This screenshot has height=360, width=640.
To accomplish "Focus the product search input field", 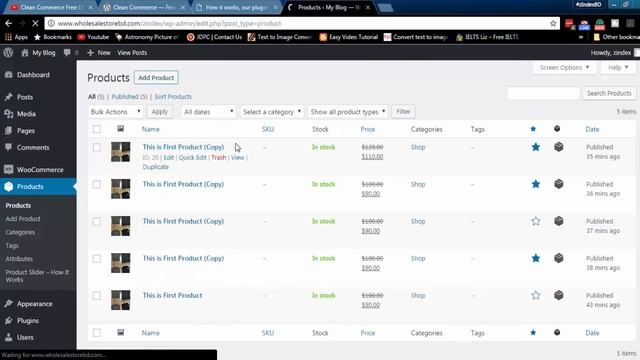I will click(543, 93).
